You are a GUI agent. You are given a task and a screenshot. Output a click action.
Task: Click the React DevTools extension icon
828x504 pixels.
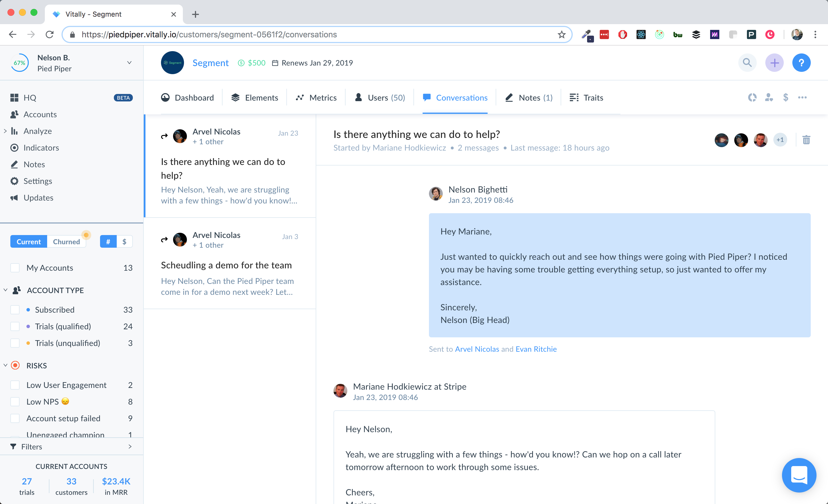[641, 34]
